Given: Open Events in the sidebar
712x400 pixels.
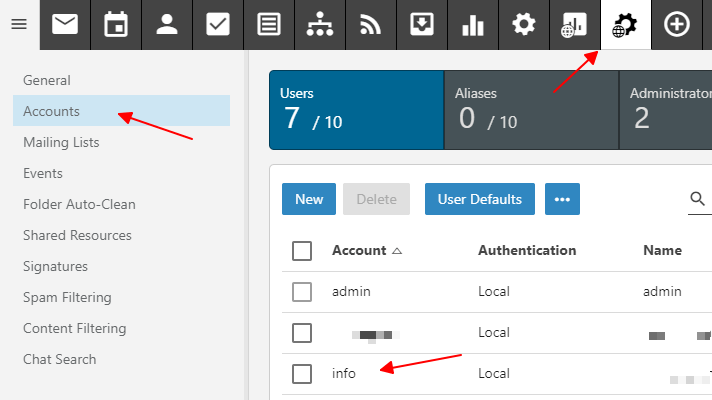Looking at the screenshot, I should tap(121, 173).
